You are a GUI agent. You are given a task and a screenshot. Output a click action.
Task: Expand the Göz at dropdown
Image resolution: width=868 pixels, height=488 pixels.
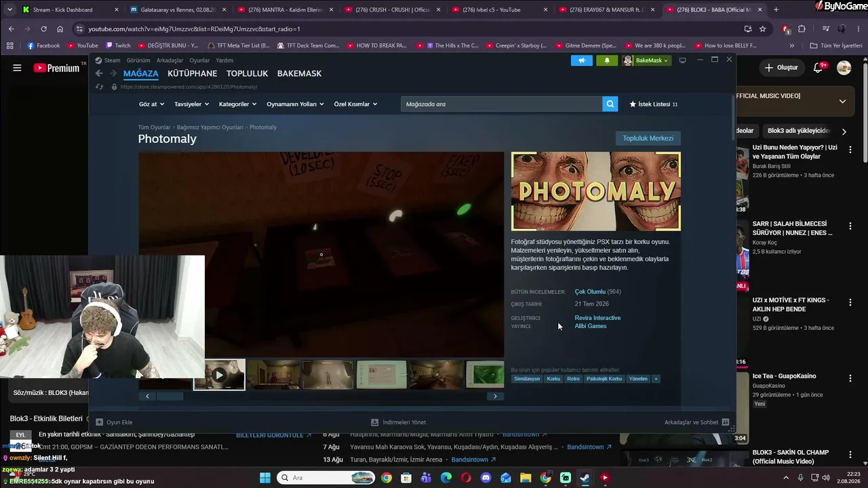tap(151, 104)
